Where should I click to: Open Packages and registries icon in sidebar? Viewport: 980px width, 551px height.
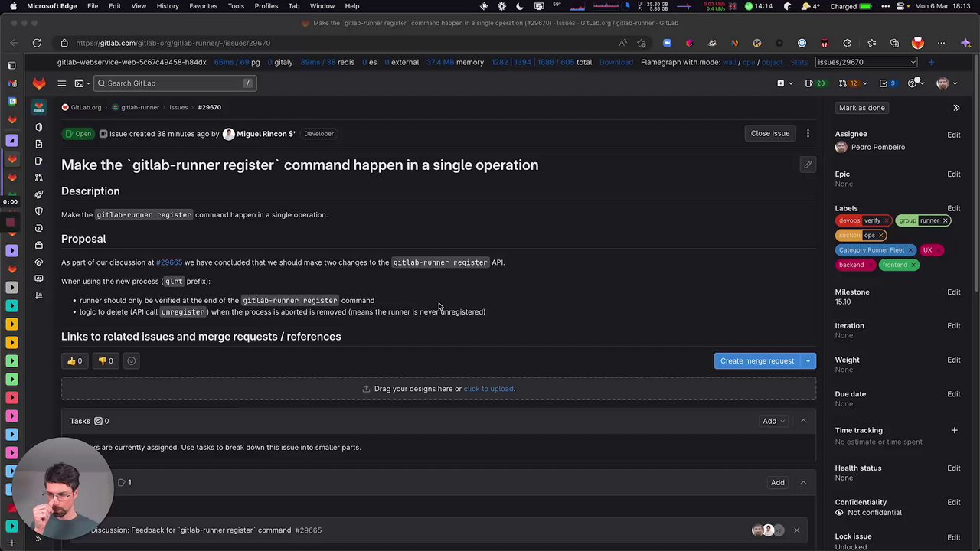[x=39, y=245]
